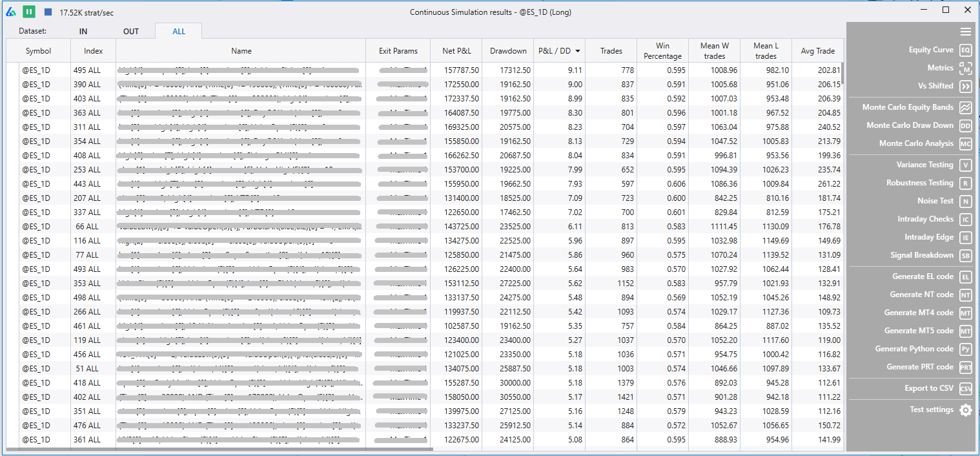Click the Equity Curve EQ icon
Image resolution: width=980 pixels, height=456 pixels.
coord(965,50)
